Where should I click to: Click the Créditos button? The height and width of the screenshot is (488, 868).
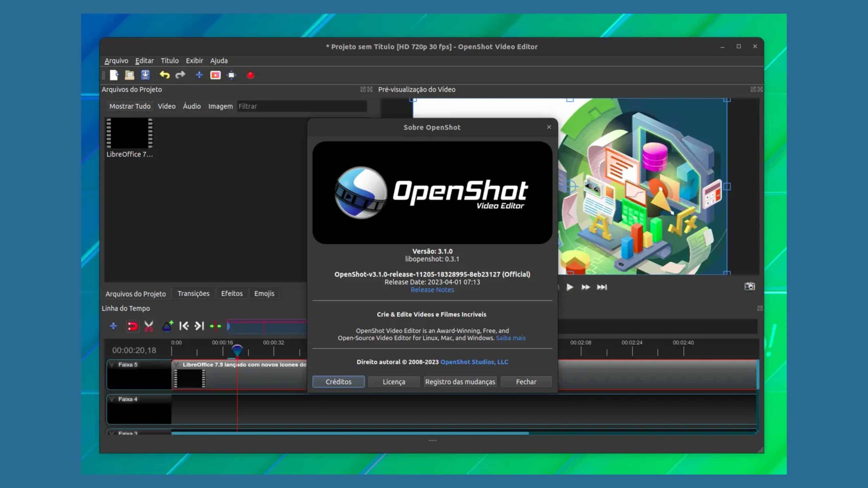click(x=338, y=382)
